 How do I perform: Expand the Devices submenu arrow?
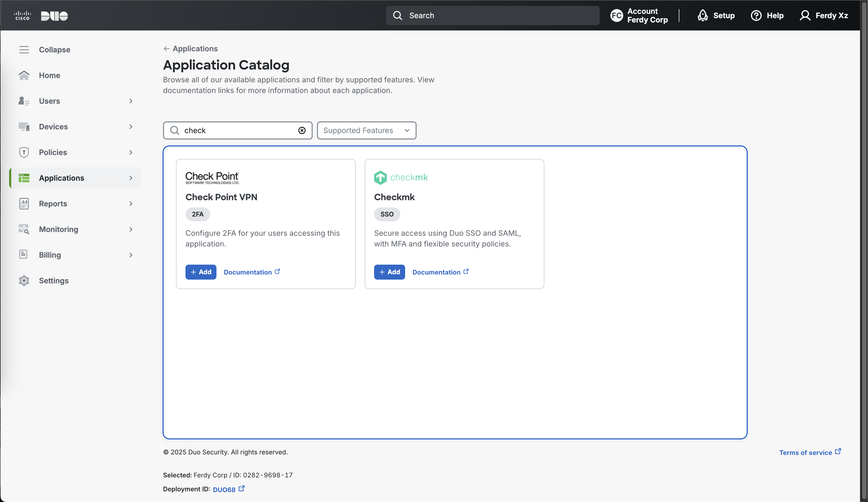131,127
